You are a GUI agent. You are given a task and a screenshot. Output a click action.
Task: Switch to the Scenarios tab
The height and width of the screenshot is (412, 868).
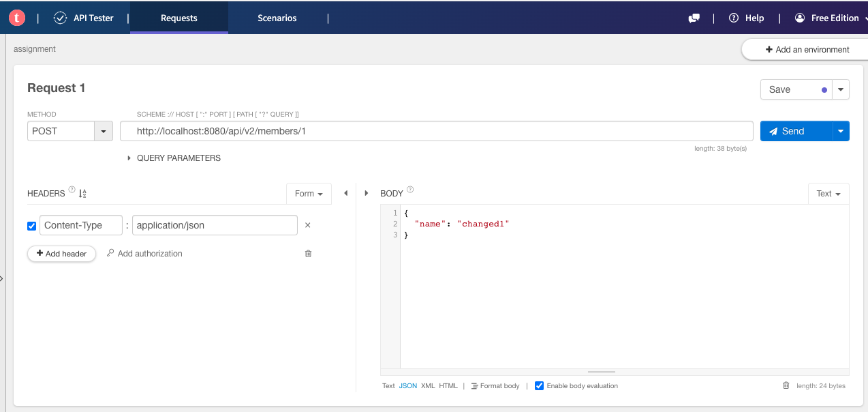click(277, 18)
